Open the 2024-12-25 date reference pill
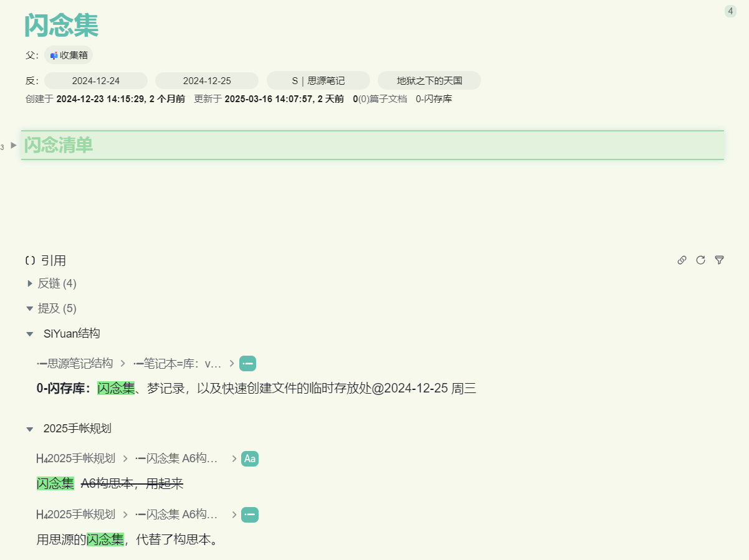Viewport: 749px width, 560px height. (x=206, y=80)
